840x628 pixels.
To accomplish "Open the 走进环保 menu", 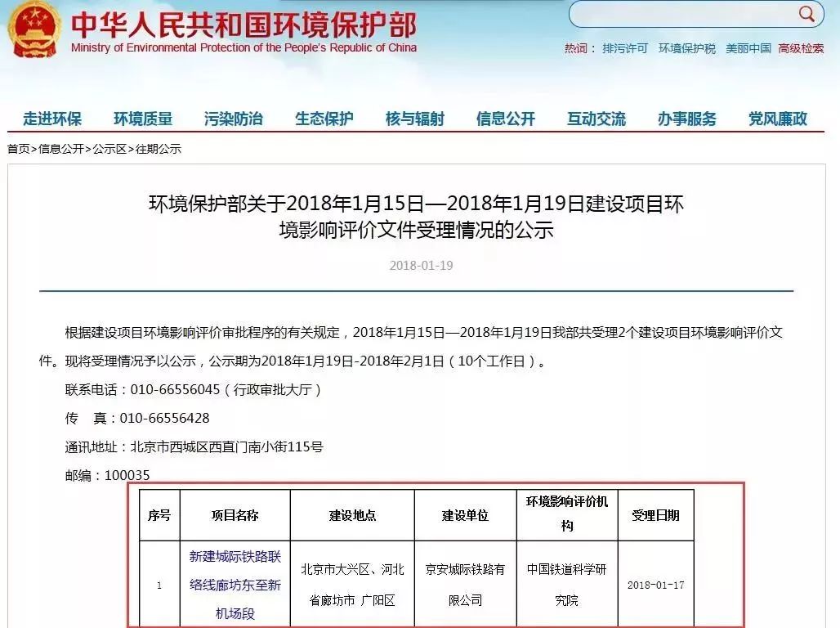I will coord(52,119).
